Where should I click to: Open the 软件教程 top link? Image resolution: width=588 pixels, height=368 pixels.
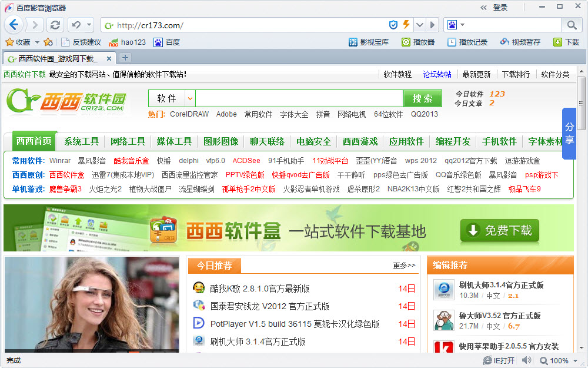click(397, 74)
